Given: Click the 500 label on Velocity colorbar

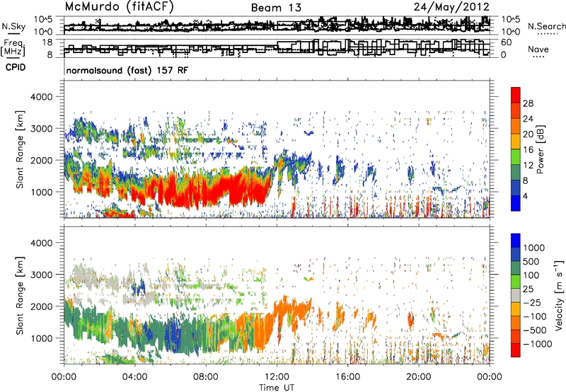Looking at the screenshot, I should (x=533, y=262).
